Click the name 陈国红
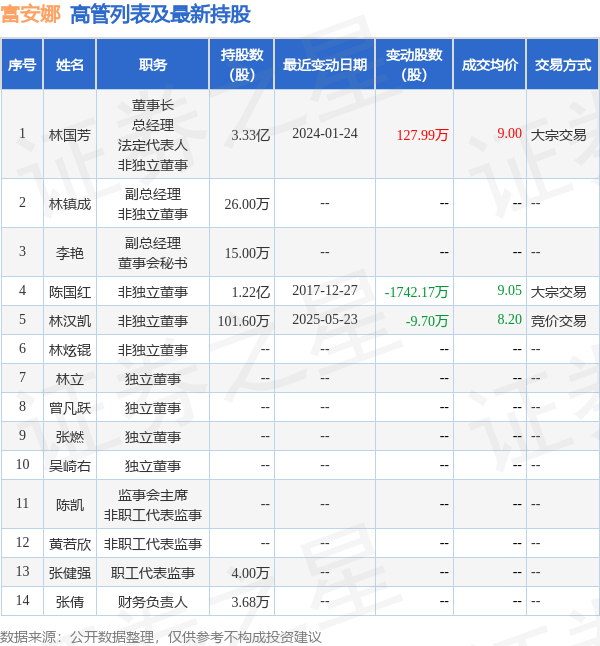The height and width of the screenshot is (646, 600). (70, 292)
